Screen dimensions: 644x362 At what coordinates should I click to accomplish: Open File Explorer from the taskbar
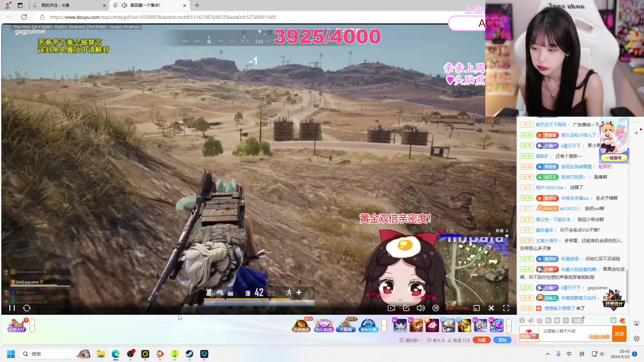point(101,354)
